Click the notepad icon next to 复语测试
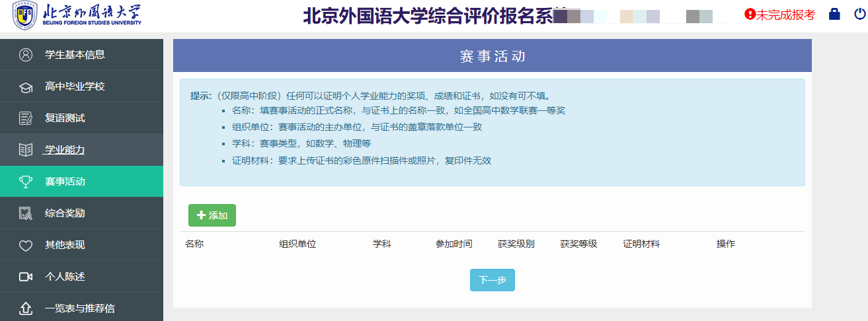 [26, 118]
